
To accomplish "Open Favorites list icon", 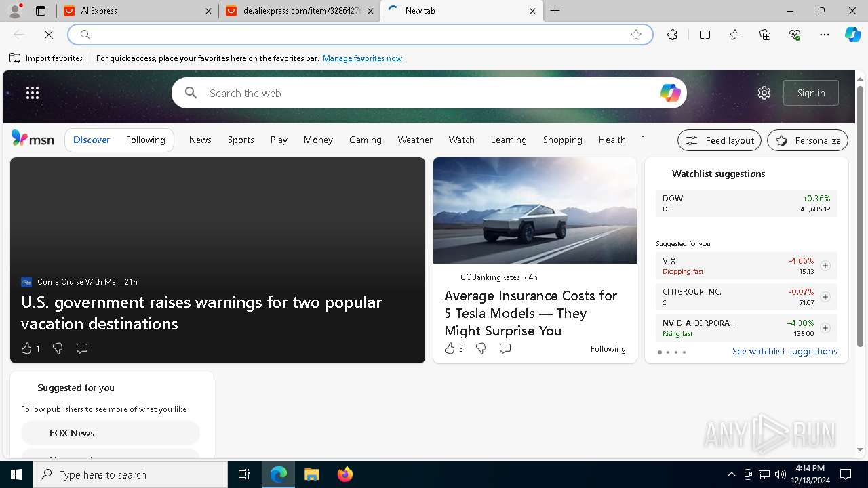I will pyautogui.click(x=735, y=35).
